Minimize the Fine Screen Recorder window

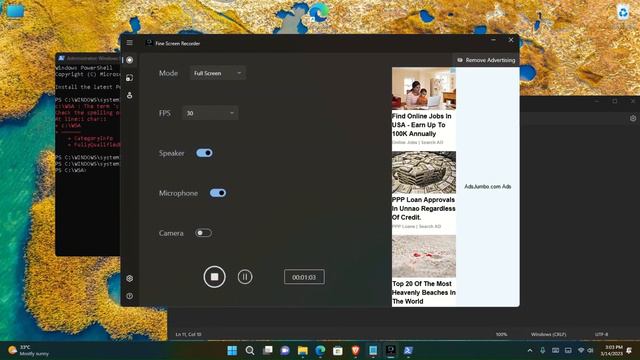click(x=493, y=40)
